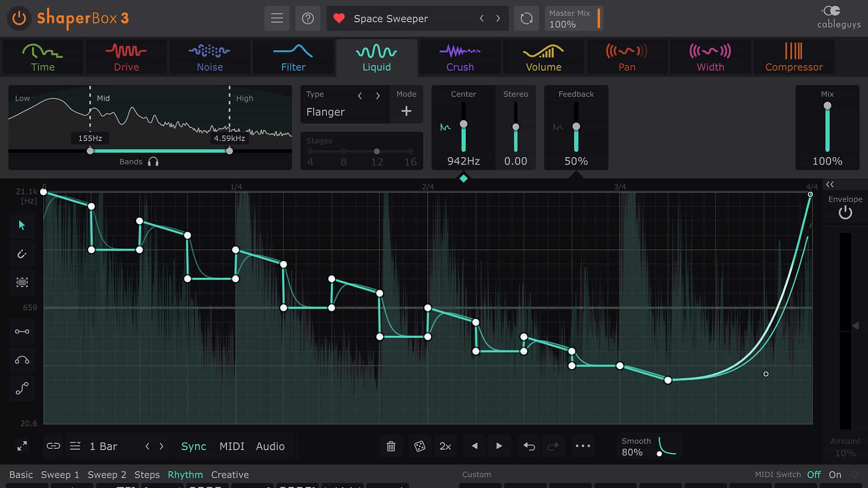Click the expand fullscreen arrows icon
Screen dimensions: 868x488
[x=22, y=446]
